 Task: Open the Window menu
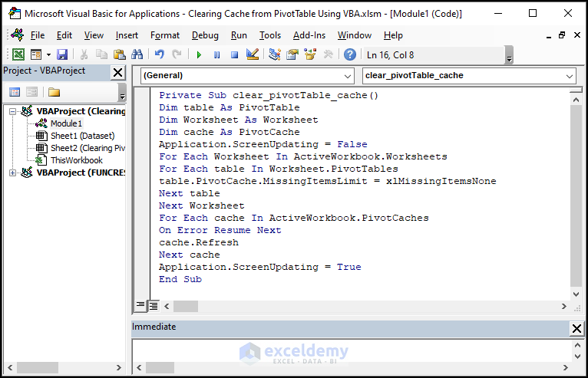355,35
